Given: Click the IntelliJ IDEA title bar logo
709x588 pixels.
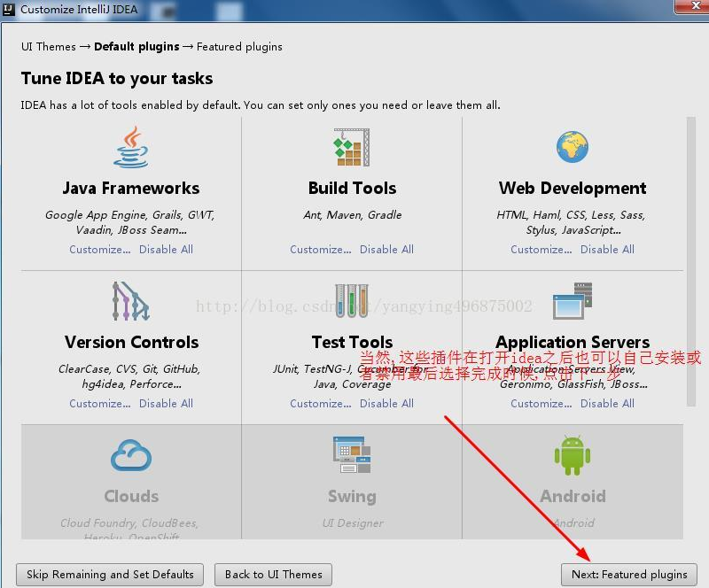Looking at the screenshot, I should pos(9,10).
